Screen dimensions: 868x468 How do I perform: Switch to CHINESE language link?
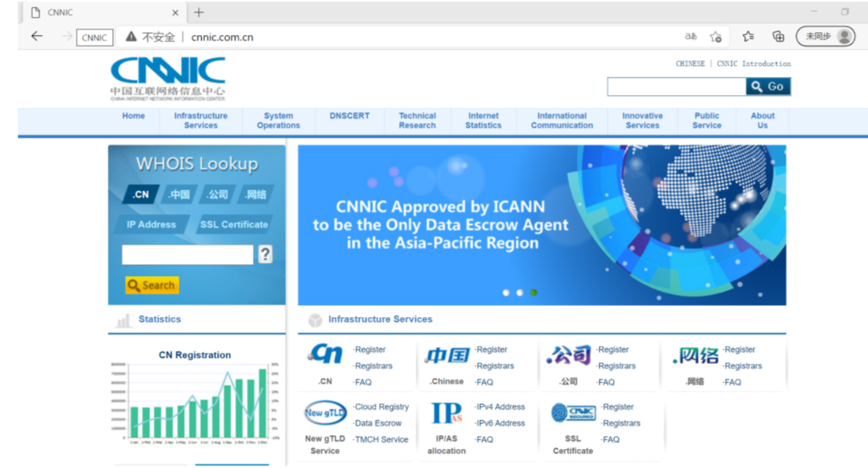691,64
